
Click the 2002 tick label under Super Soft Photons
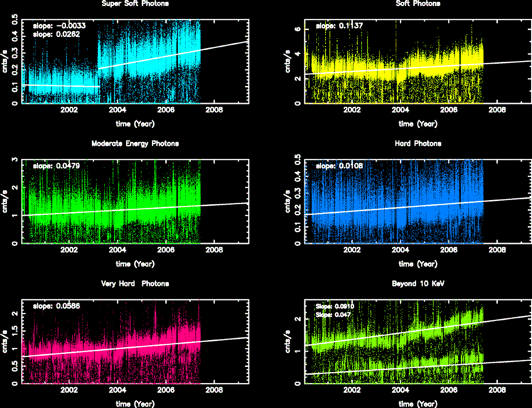pos(69,110)
